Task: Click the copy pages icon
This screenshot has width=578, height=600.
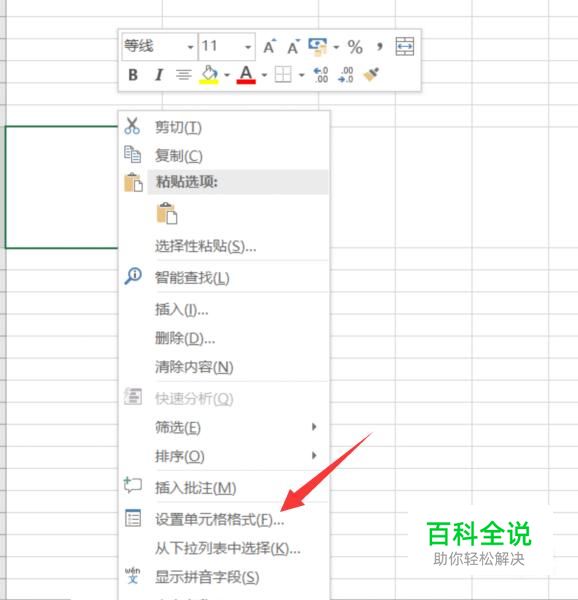Action: click(x=132, y=154)
